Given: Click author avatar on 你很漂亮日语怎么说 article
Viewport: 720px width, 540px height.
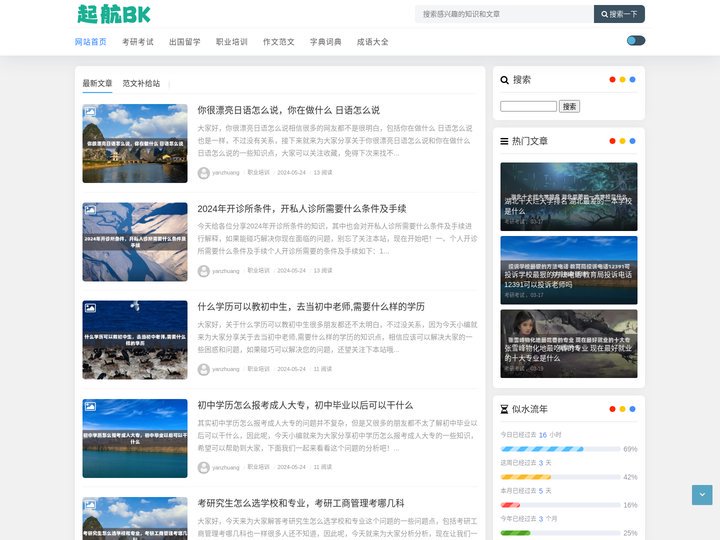Looking at the screenshot, I should [x=203, y=173].
